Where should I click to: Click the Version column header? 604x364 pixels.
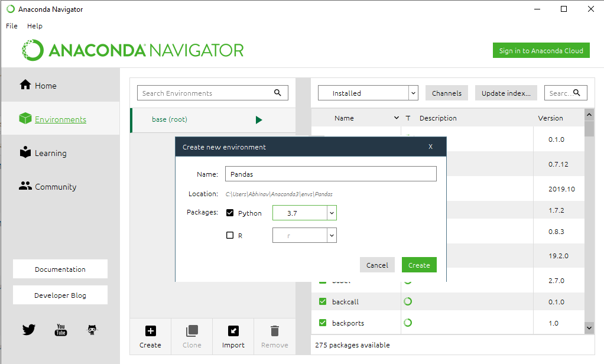(x=550, y=118)
